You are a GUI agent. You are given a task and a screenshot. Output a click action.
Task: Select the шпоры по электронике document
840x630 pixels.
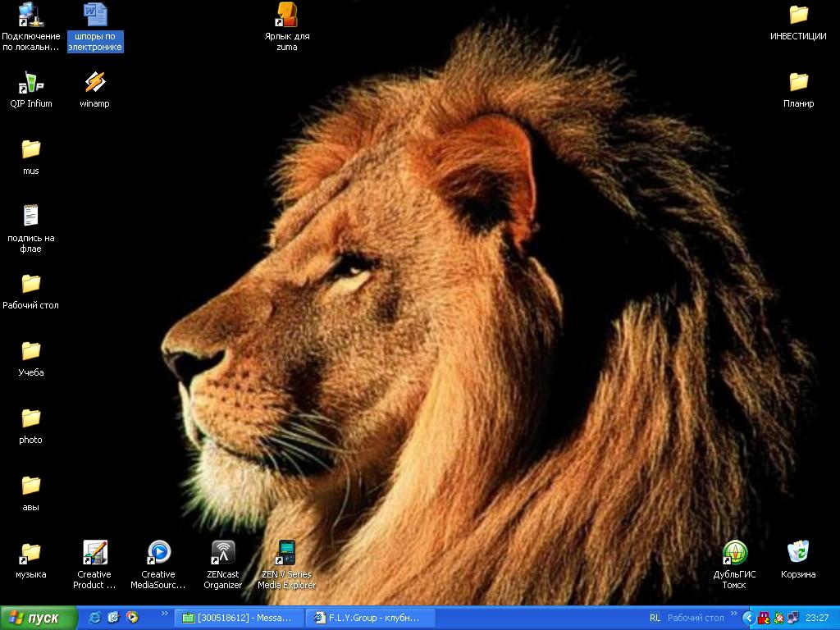point(95,15)
